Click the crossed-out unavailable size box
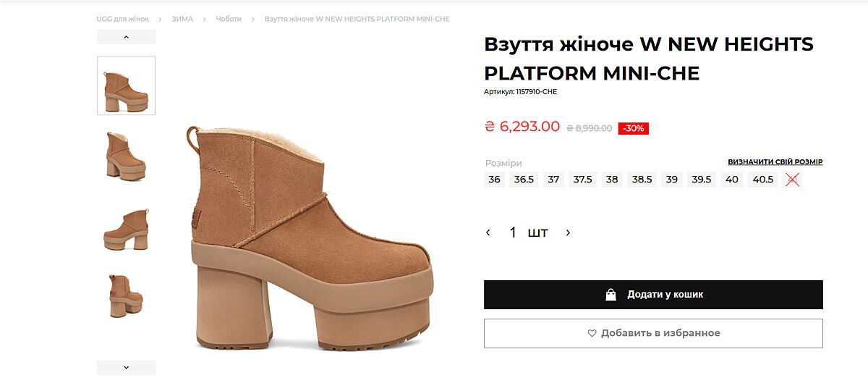The image size is (868, 378). point(792,180)
